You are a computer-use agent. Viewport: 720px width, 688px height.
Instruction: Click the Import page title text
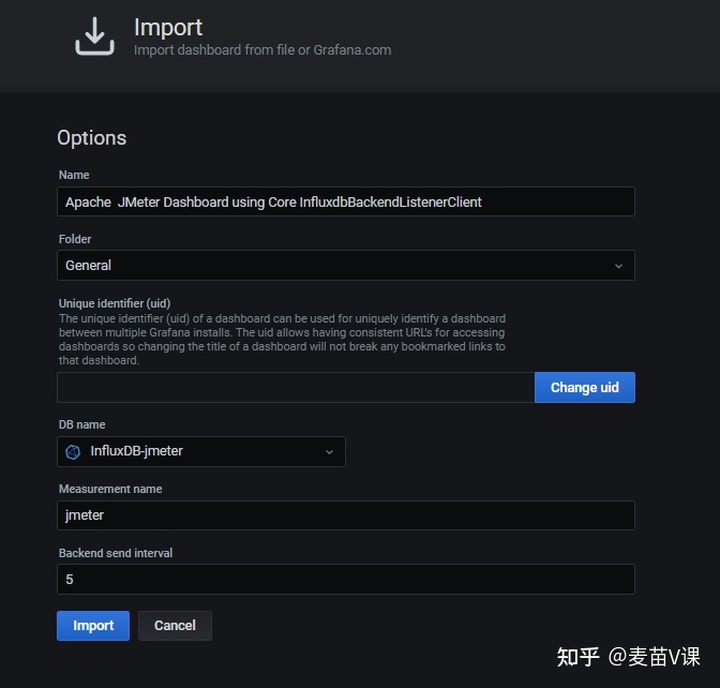(x=168, y=28)
